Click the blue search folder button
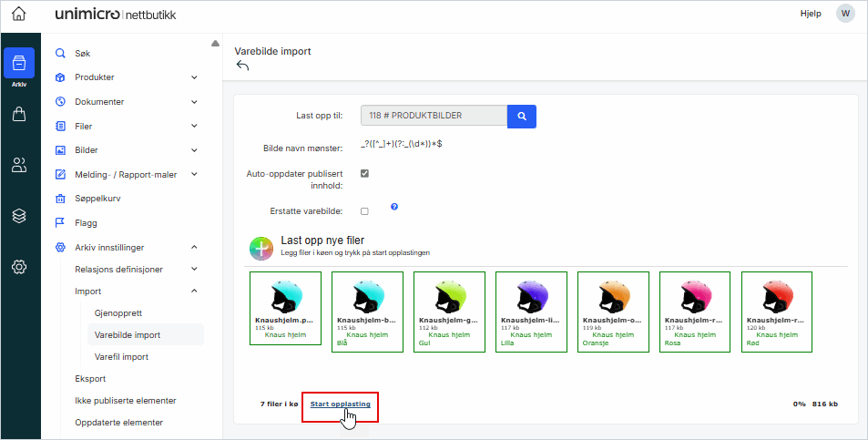 522,116
